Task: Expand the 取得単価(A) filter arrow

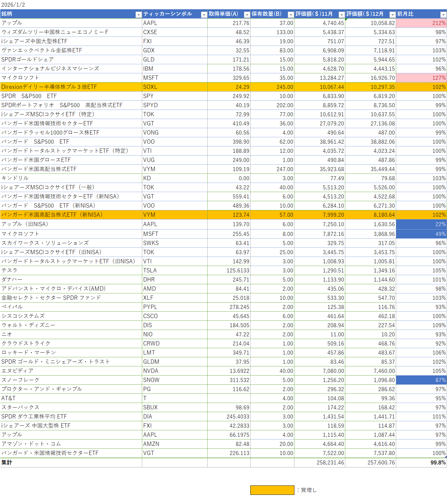Action: tap(247, 15)
